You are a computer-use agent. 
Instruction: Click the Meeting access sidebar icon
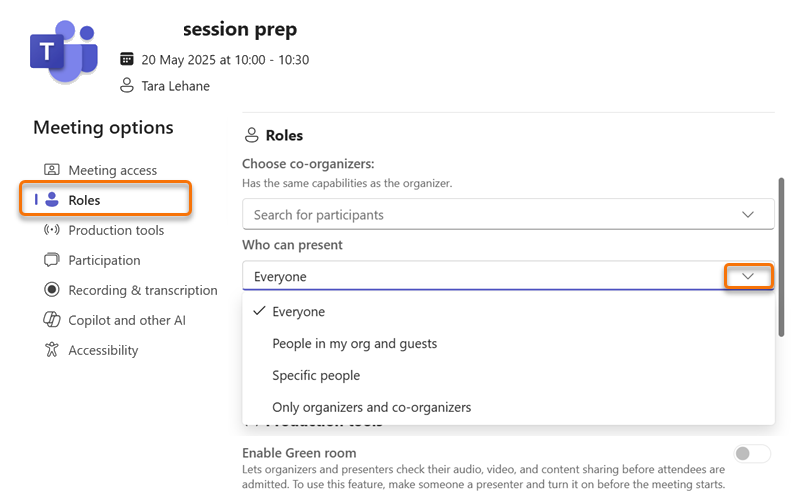(52, 170)
